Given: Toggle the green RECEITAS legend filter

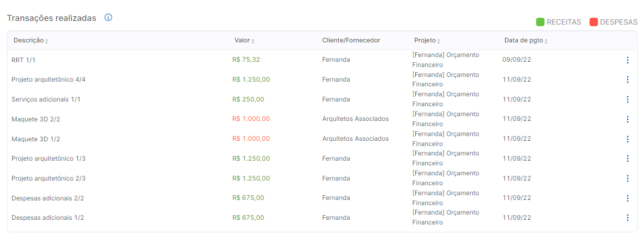Looking at the screenshot, I should coord(558,22).
